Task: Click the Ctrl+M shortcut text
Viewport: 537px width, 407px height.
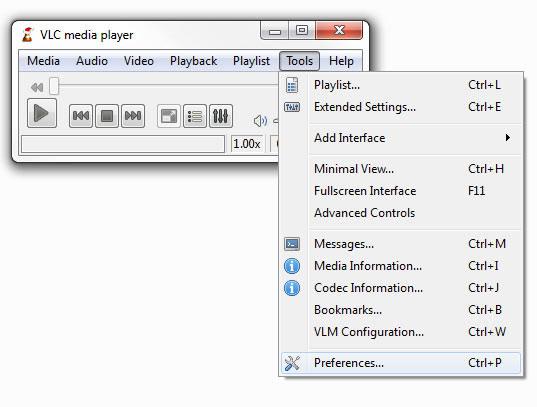Action: click(x=487, y=244)
